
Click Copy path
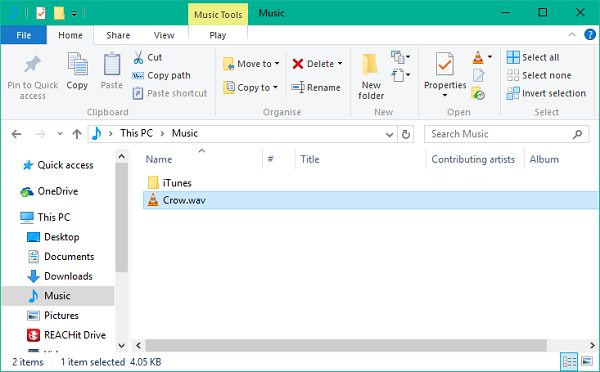(x=161, y=75)
